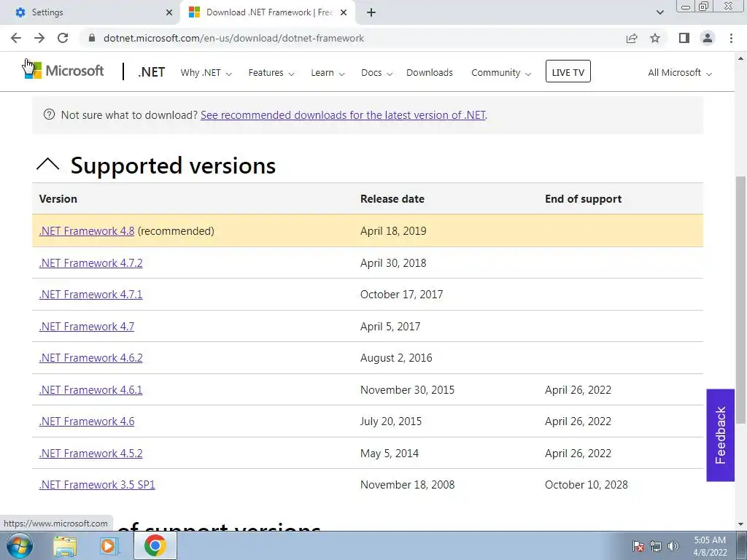Click the scrollbar down arrow
The width and height of the screenshot is (747, 560).
point(741,524)
